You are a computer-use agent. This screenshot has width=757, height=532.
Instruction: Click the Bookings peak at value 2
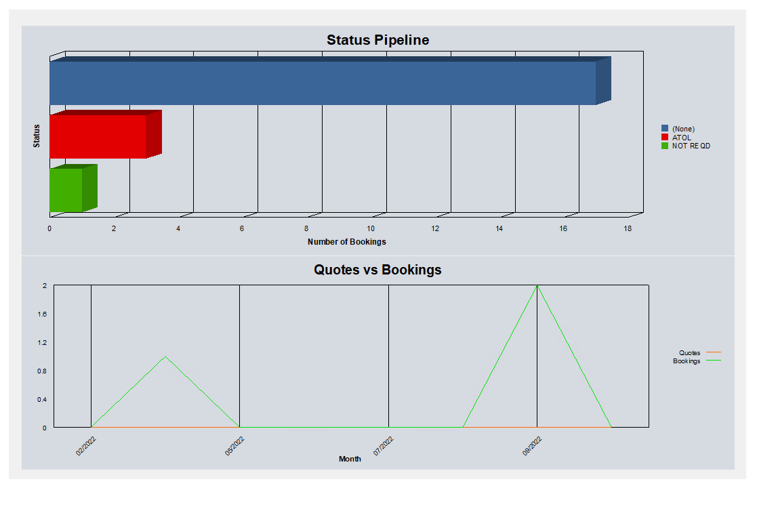pos(537,286)
